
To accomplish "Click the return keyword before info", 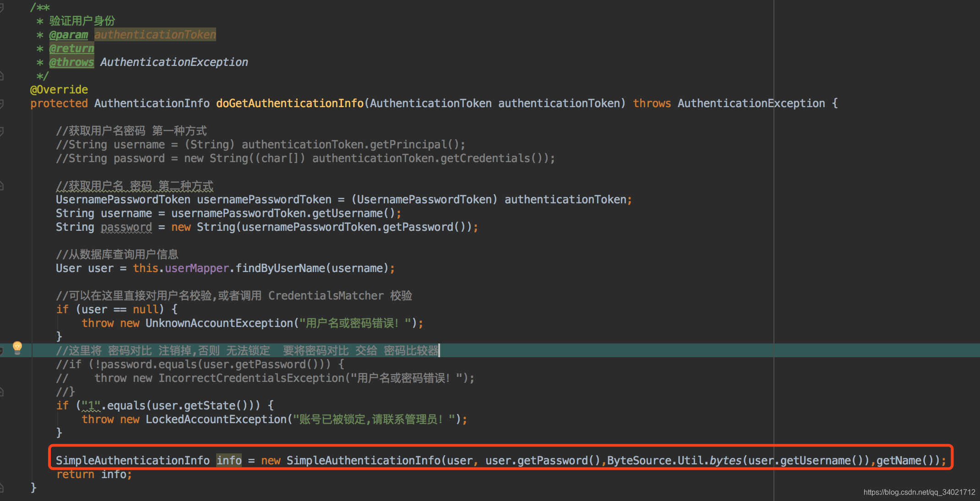I will coord(75,474).
